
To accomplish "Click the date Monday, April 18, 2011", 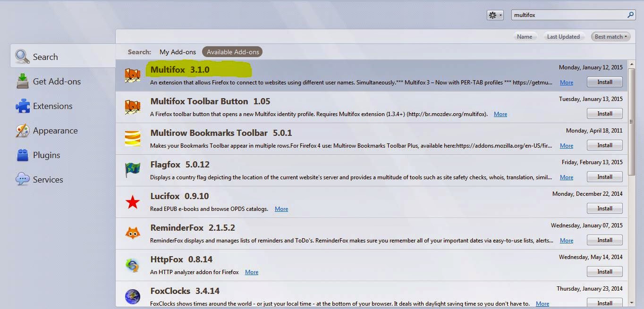I will click(x=594, y=131).
